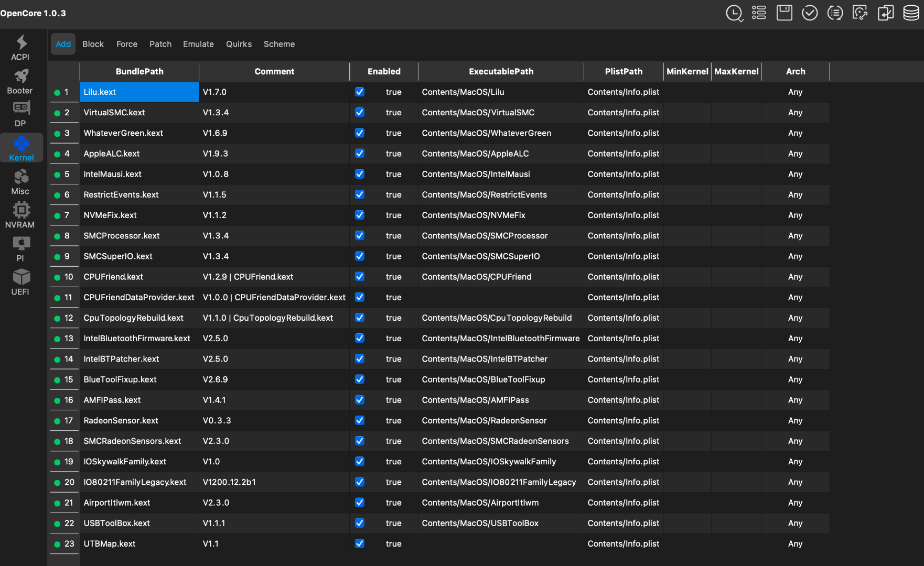
Task: Open the clock history dropdown icon
Action: [734, 13]
